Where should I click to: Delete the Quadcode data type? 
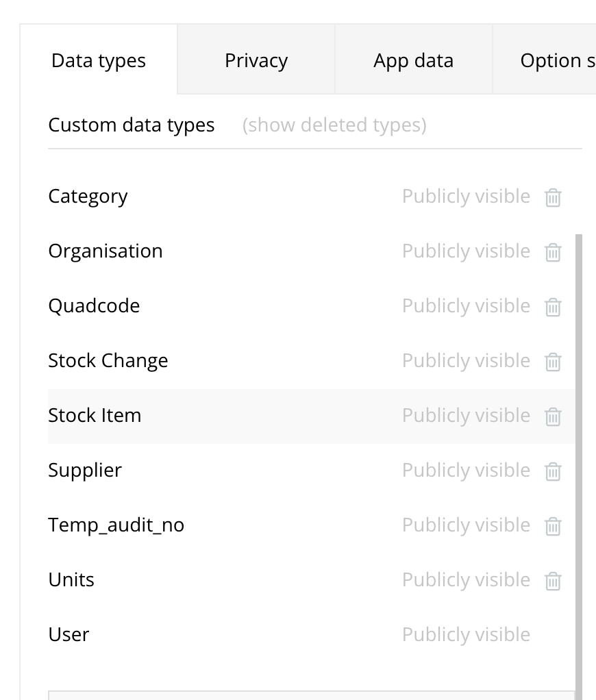[553, 307]
